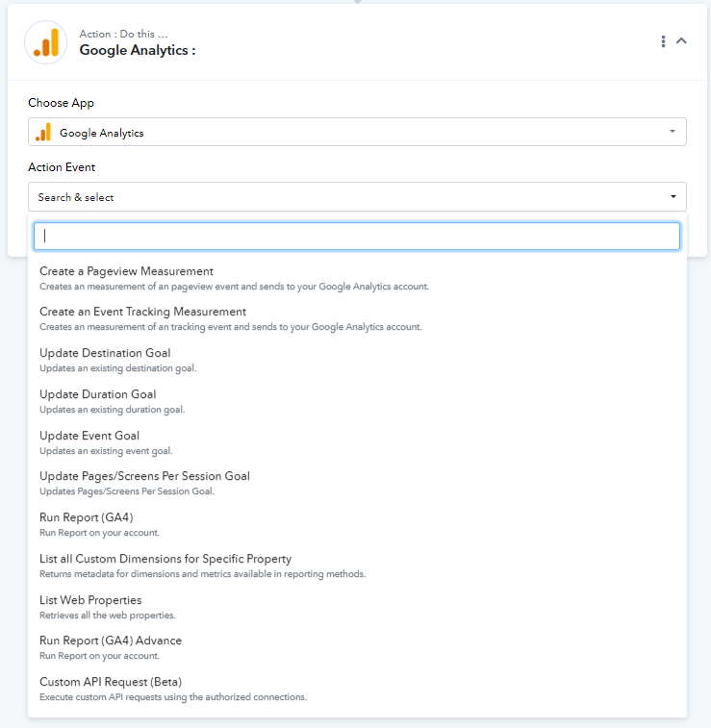Click the Action Event dropdown arrow

pyautogui.click(x=673, y=196)
